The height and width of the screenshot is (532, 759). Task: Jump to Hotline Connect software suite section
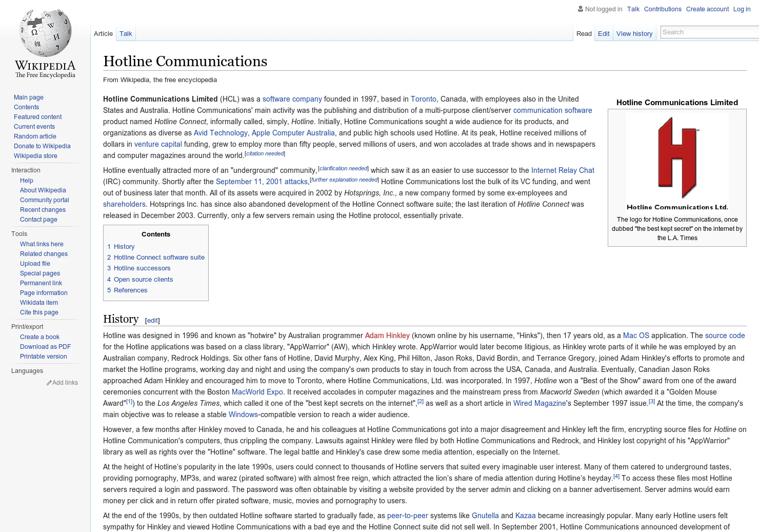pos(156,258)
